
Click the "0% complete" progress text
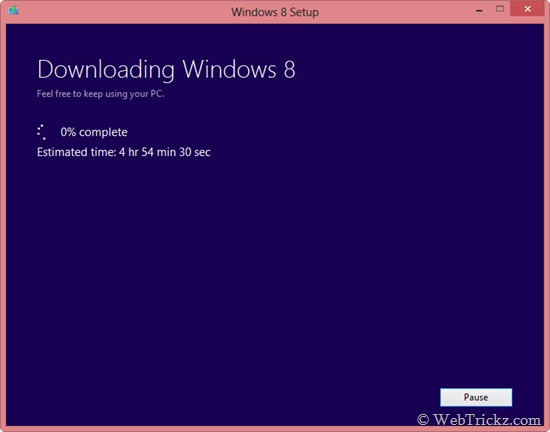pos(94,132)
